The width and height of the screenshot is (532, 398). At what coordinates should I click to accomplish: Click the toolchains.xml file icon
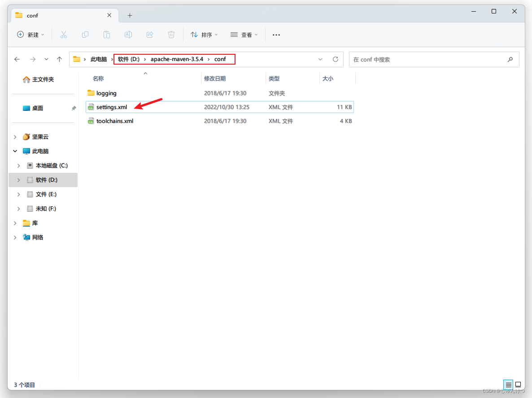[x=91, y=121]
